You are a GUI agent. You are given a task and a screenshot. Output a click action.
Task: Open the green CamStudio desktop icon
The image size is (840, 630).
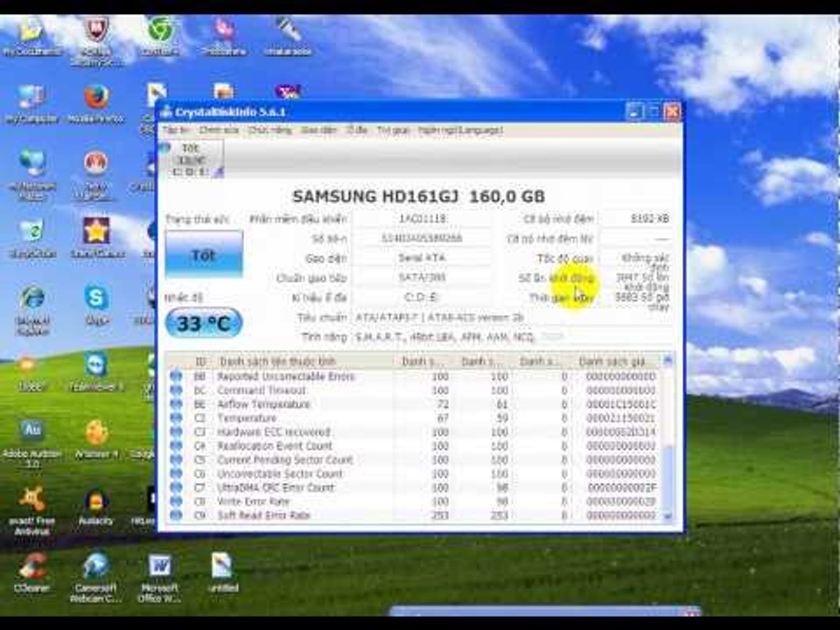pos(159,36)
